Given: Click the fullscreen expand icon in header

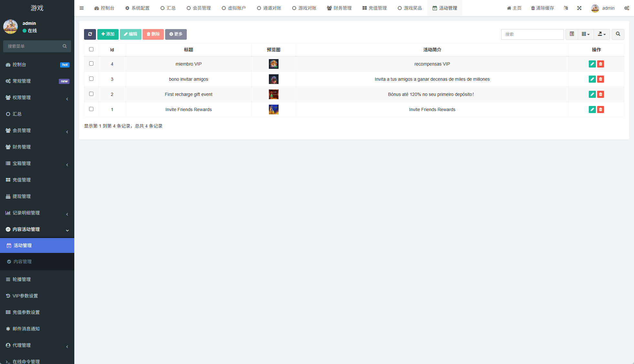Looking at the screenshot, I should pyautogui.click(x=579, y=8).
